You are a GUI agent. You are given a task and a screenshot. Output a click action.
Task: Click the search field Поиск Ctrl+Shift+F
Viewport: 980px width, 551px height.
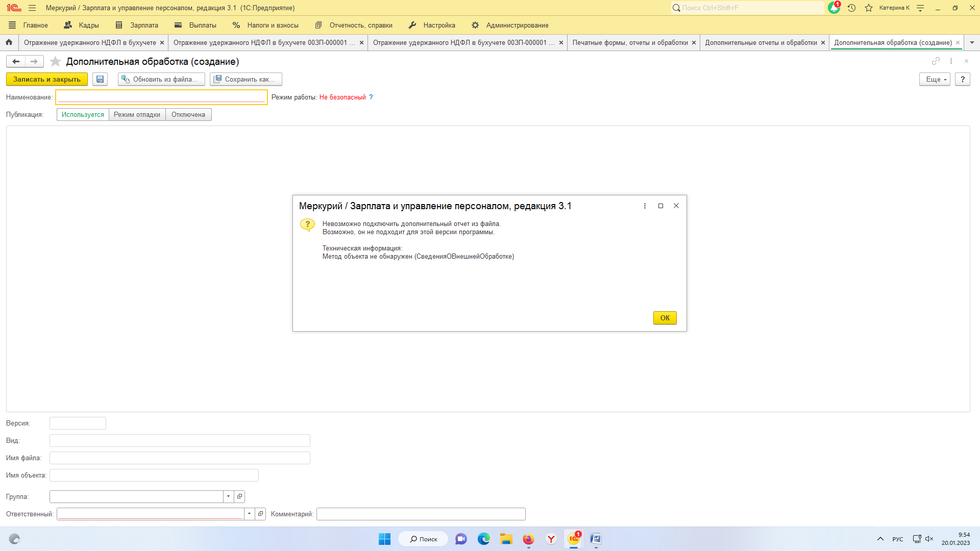click(x=747, y=8)
